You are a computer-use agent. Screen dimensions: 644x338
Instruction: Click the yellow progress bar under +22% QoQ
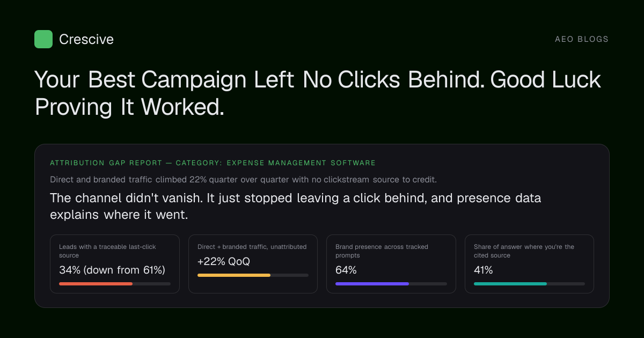coord(234,275)
